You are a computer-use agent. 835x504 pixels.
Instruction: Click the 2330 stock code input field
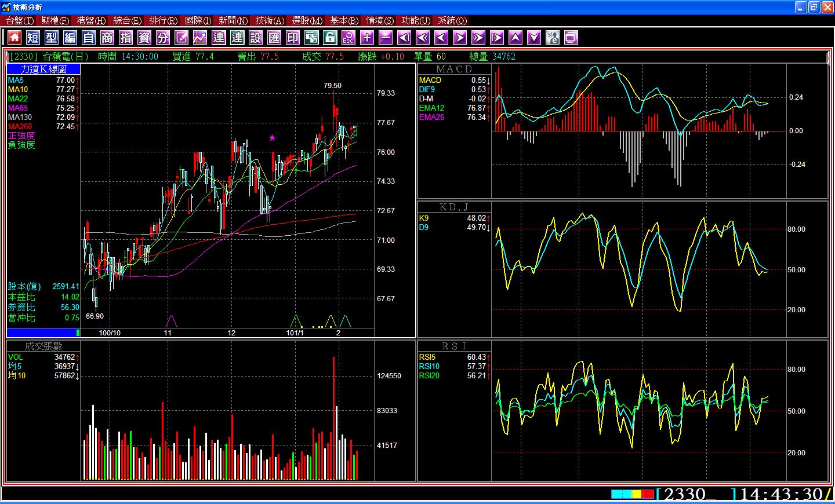[696, 494]
